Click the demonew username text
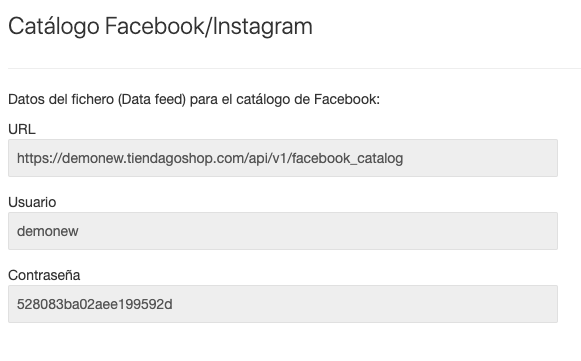The image size is (581, 361). (48, 231)
